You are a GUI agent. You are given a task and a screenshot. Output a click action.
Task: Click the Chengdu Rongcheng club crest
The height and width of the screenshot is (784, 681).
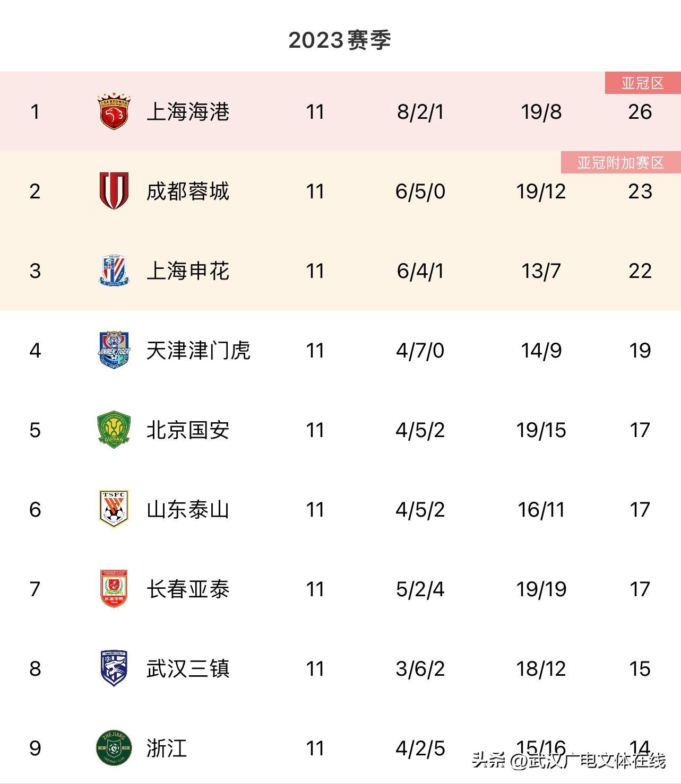coord(114,191)
